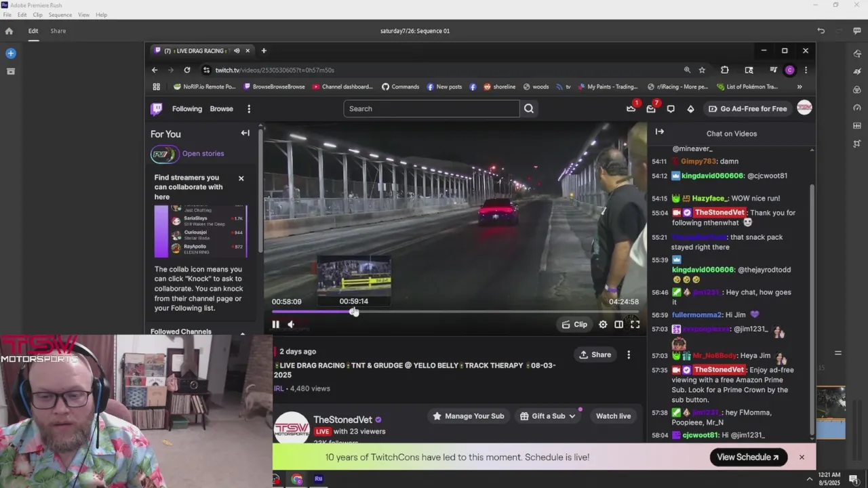Click Manage Your Sub button
Viewport: 868px width, 488px height.
(468, 416)
